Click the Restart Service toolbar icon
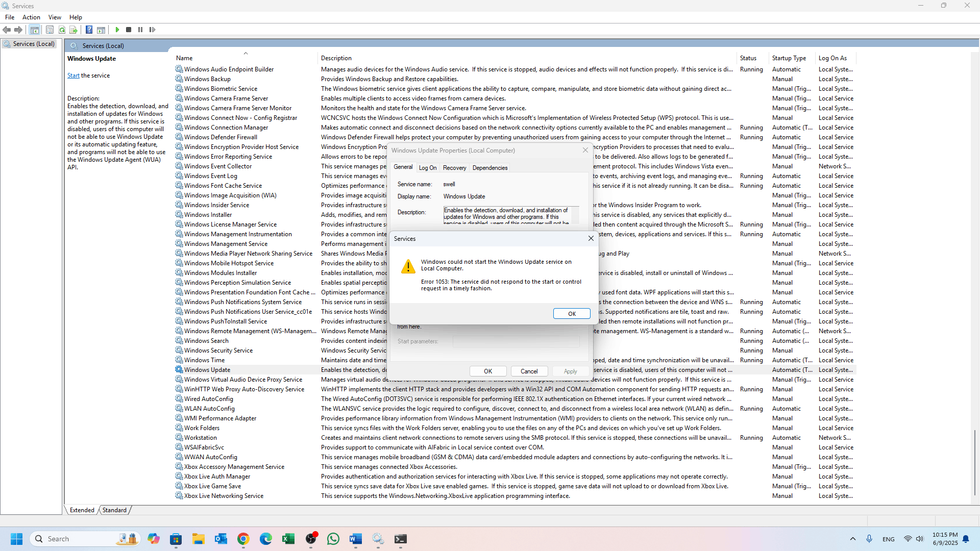Image resolution: width=980 pixels, height=551 pixels. 152,30
